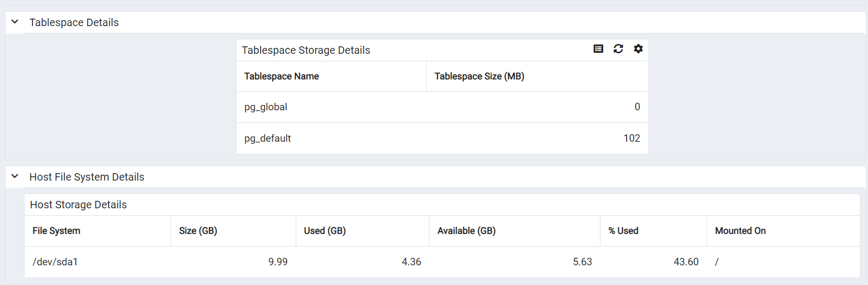
Task: Refresh the Tablespace Storage Details chart
Action: [618, 49]
